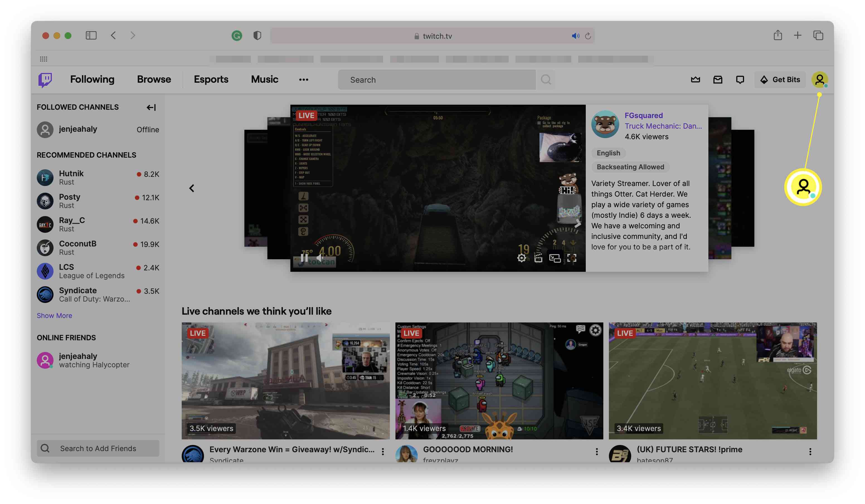
Task: Mute the featured stream volume
Action: point(320,258)
